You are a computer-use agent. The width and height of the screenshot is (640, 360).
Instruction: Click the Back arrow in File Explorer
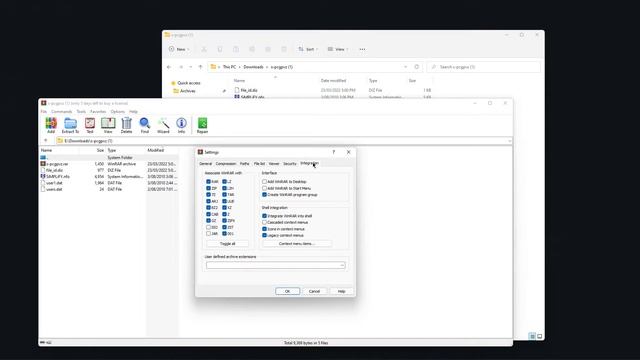pyautogui.click(x=169, y=67)
